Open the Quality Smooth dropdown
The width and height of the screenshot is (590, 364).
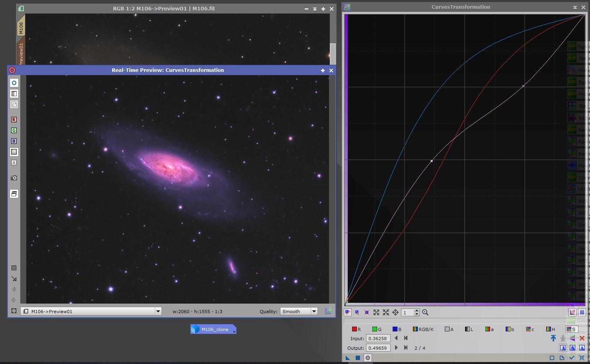point(314,311)
